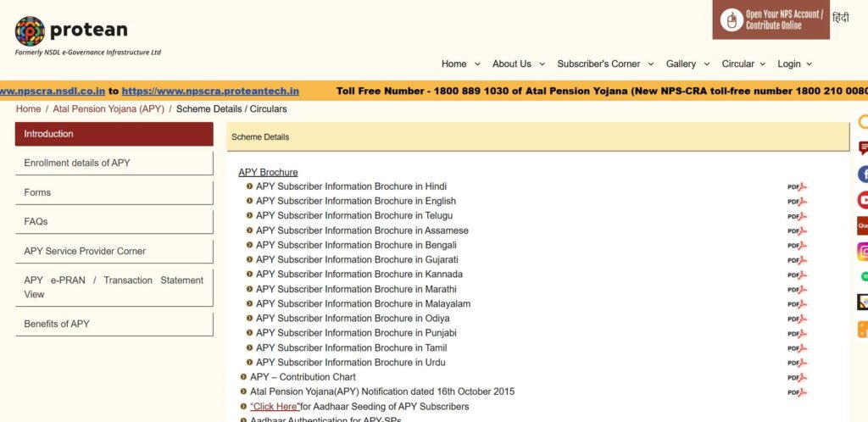Open Benefits of APY section
This screenshot has width=868, height=422.
point(114,324)
